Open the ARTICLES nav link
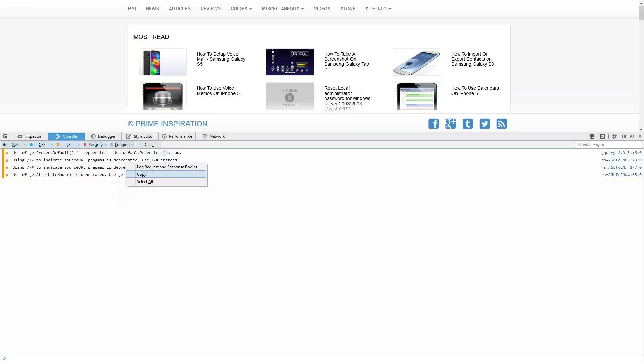644x362 pixels. point(179,9)
